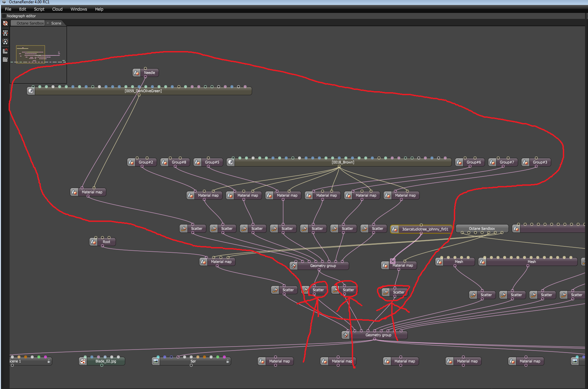Select the Octane Sandbox node in the graph
The height and width of the screenshot is (389, 588).
482,228
